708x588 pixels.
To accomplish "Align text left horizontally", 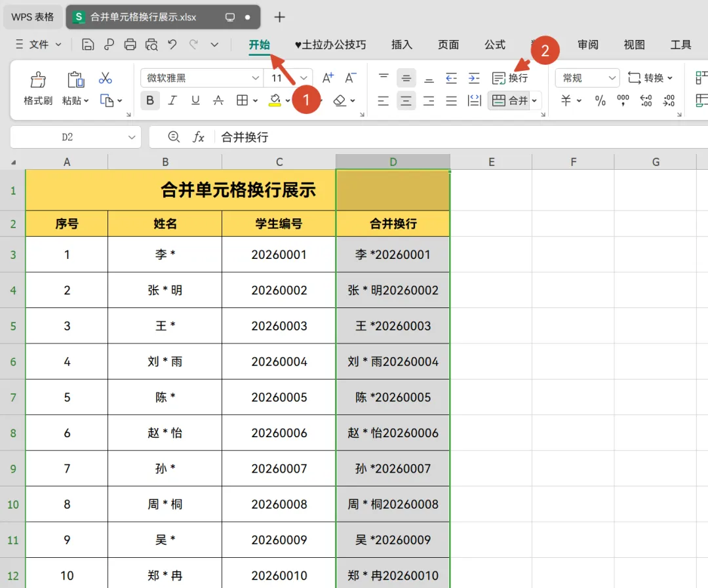I will (x=383, y=100).
